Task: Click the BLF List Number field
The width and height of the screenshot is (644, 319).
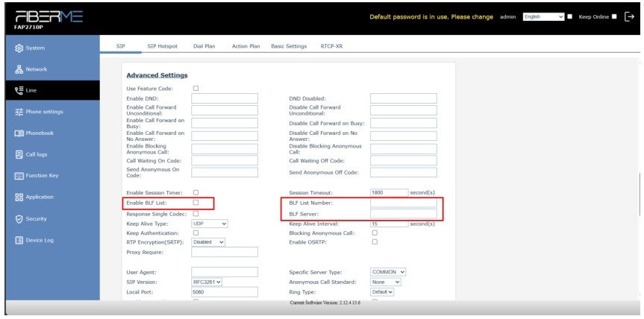Action: click(403, 203)
